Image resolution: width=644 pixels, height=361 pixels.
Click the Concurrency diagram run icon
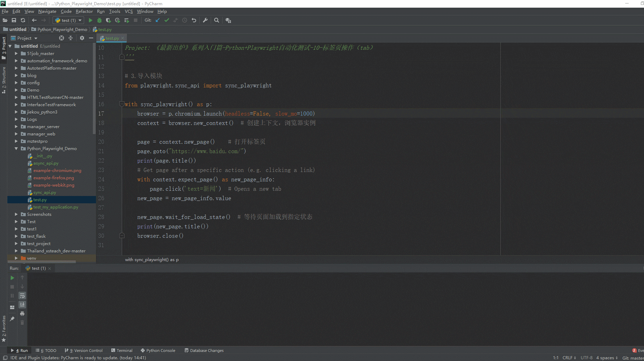coord(127,20)
